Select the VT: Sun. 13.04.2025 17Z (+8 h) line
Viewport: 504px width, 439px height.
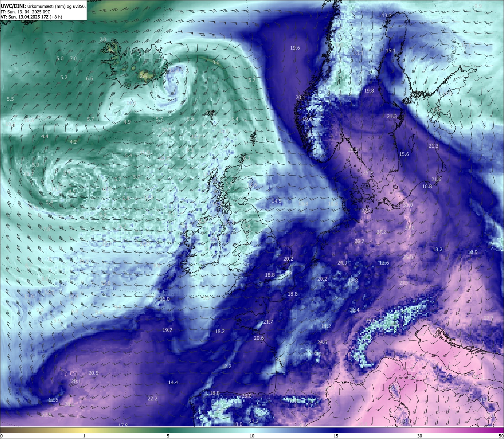coord(31,17)
